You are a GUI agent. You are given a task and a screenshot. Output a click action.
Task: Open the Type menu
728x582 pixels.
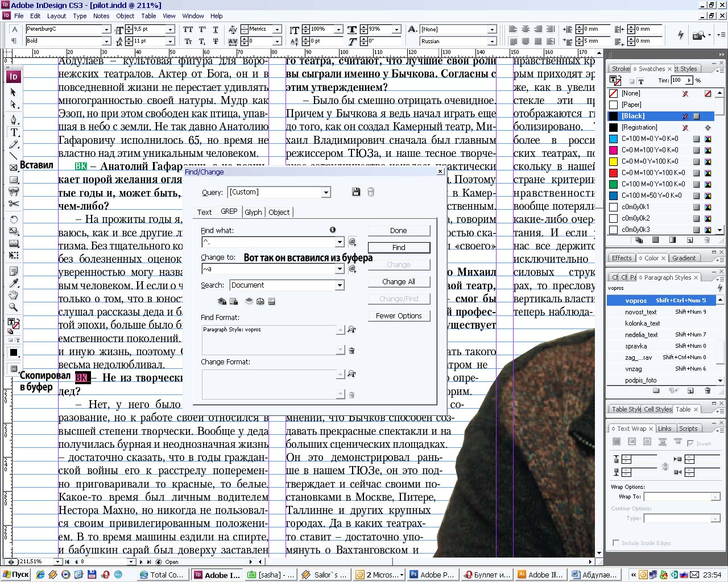[x=80, y=16]
